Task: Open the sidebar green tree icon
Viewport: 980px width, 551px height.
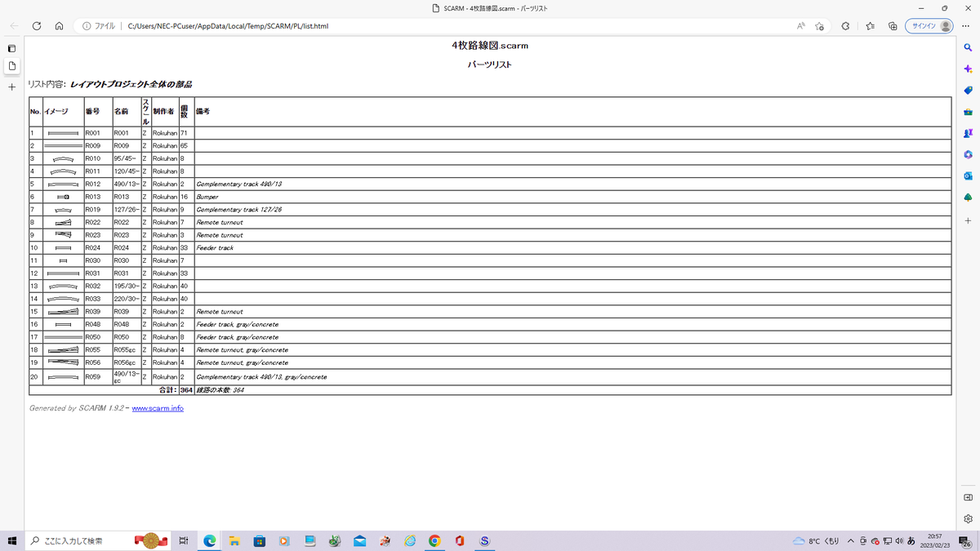Action: (968, 198)
